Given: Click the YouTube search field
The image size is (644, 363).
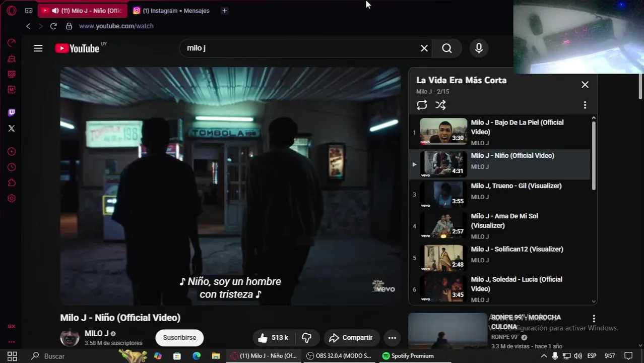Looking at the screenshot, I should point(300,48).
